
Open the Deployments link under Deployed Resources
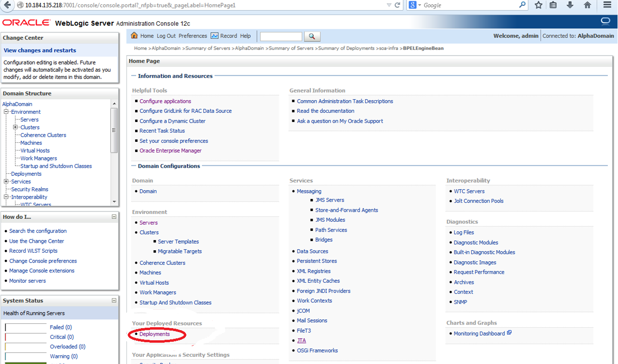click(x=155, y=334)
